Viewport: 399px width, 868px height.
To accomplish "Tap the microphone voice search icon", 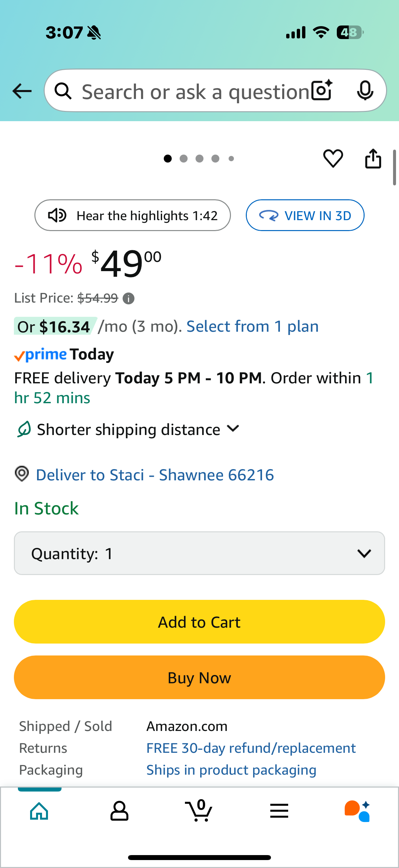I will [x=365, y=91].
